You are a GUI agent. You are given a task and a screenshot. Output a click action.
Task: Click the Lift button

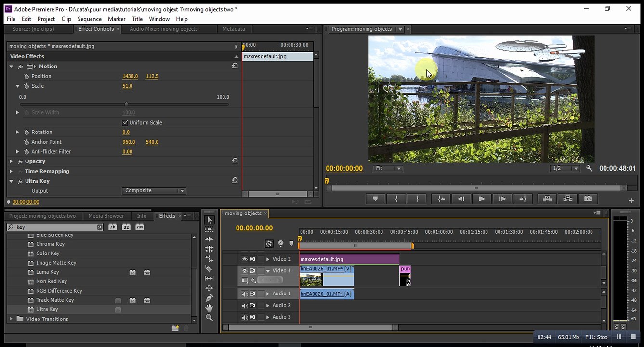point(547,199)
